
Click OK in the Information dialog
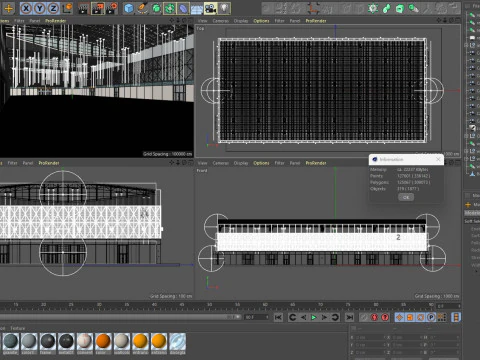tap(406, 197)
